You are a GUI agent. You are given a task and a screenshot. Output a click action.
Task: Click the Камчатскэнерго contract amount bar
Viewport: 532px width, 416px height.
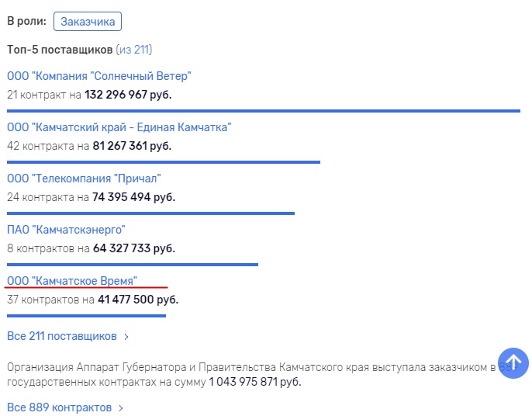click(x=133, y=265)
